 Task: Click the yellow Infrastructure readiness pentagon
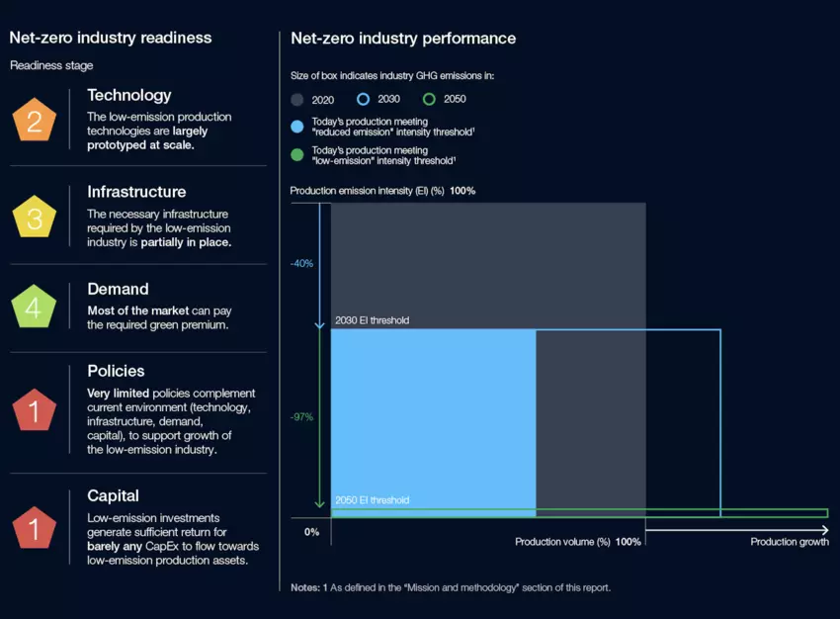(x=35, y=218)
